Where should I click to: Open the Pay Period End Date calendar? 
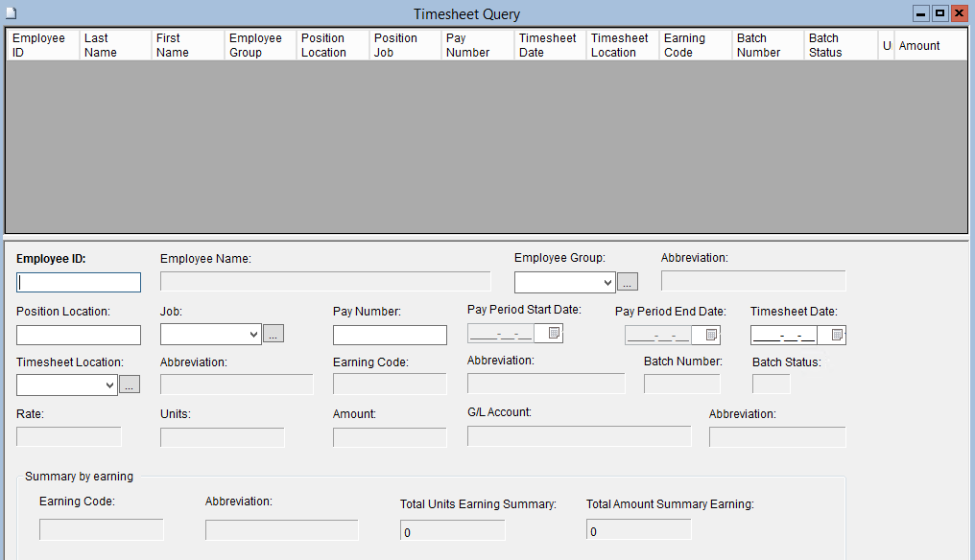(711, 335)
